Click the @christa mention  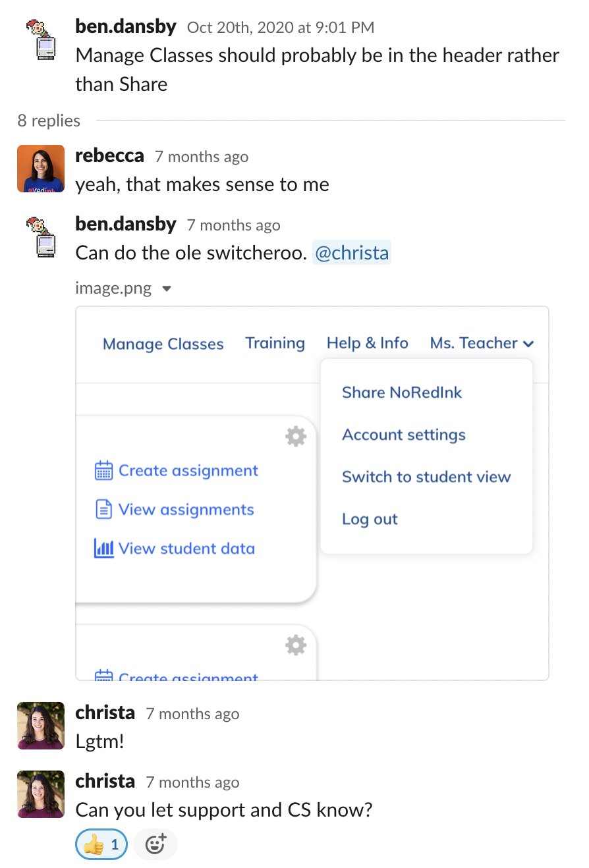(351, 253)
